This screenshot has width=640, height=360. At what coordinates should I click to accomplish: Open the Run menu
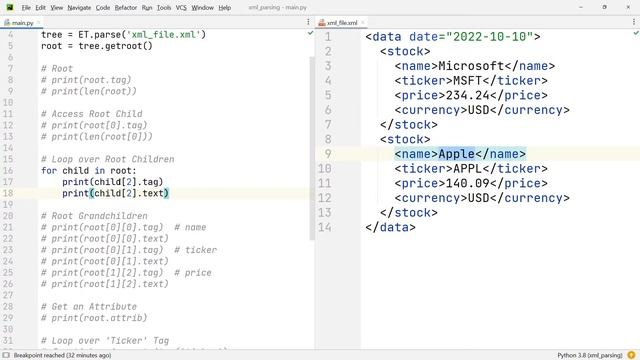pos(147,8)
